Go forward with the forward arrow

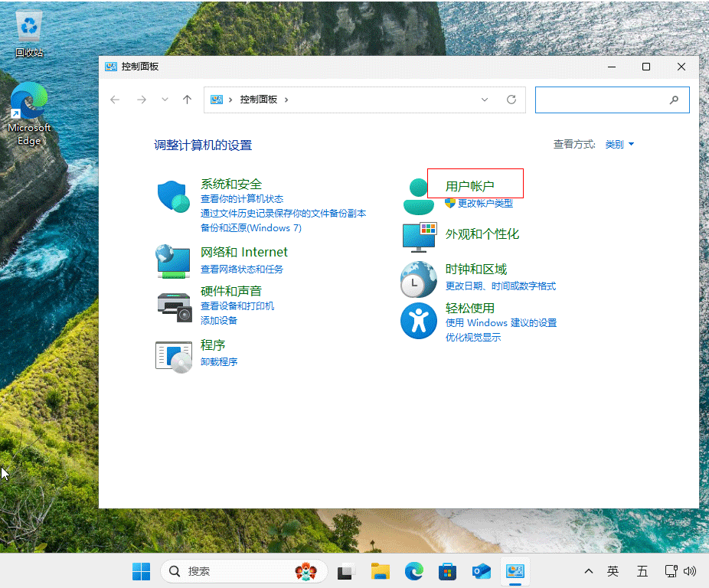pyautogui.click(x=142, y=100)
